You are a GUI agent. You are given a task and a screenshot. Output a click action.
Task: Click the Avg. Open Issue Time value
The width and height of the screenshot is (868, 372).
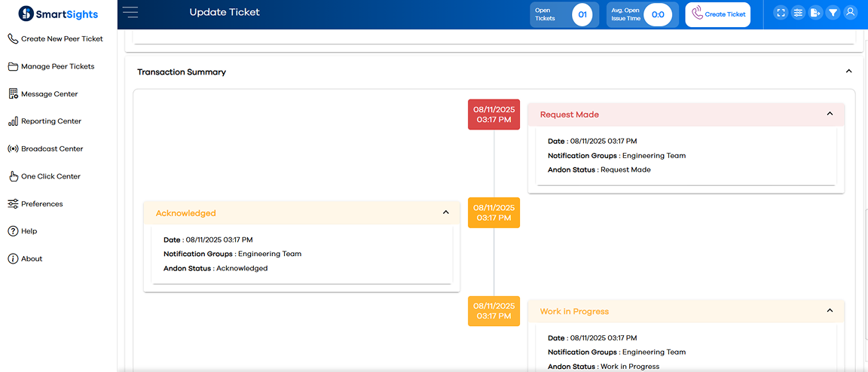coord(657,14)
